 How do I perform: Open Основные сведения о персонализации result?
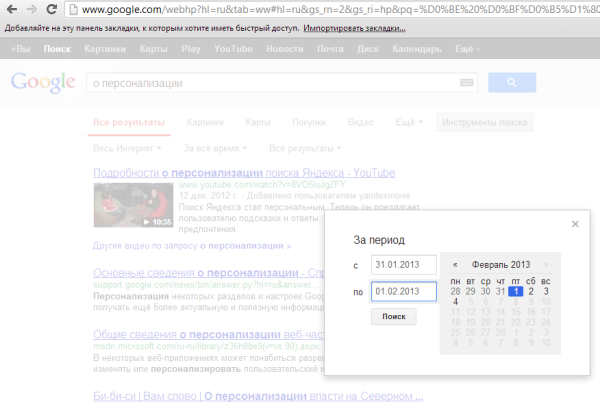coord(209,273)
